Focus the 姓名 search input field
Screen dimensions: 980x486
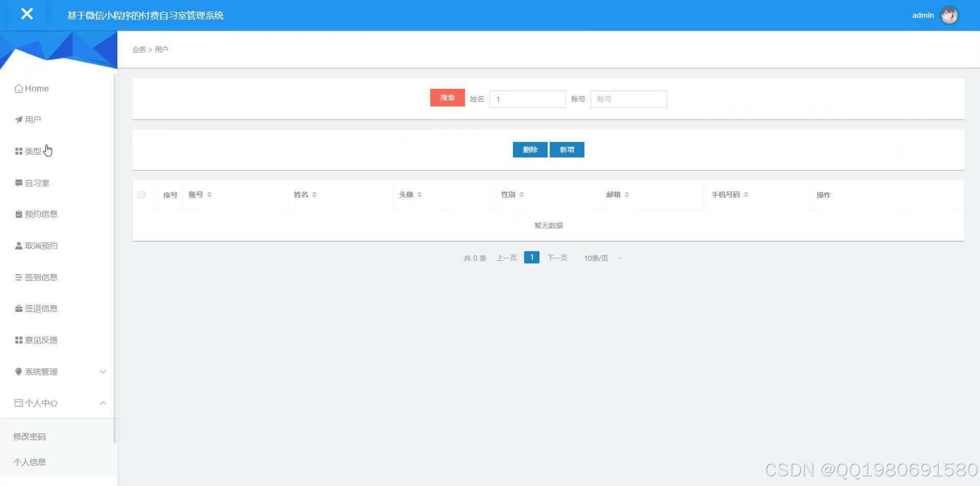pos(528,99)
